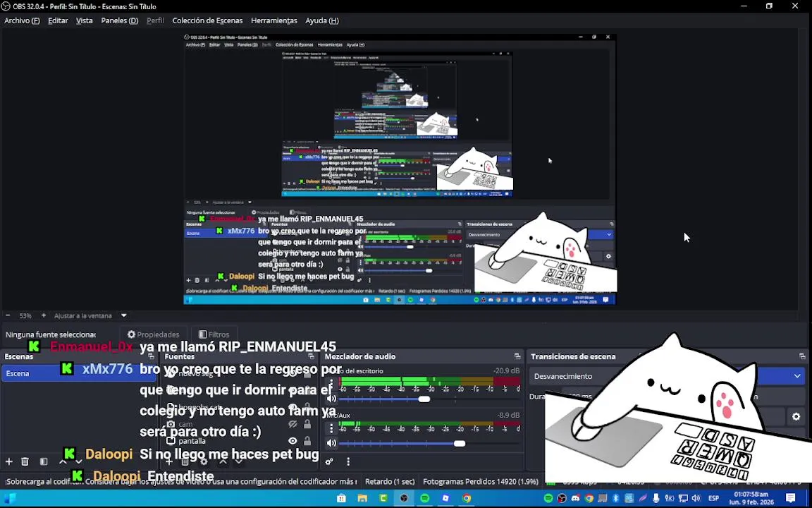
Task: Click the 53% preview zoom value
Action: tap(25, 315)
